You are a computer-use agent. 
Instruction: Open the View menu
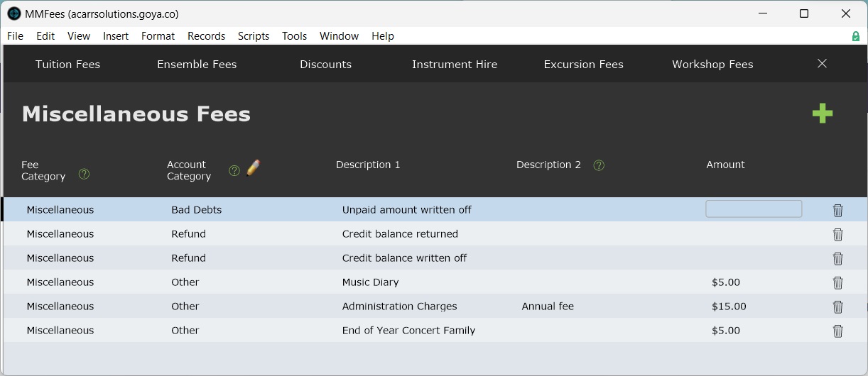coord(79,36)
